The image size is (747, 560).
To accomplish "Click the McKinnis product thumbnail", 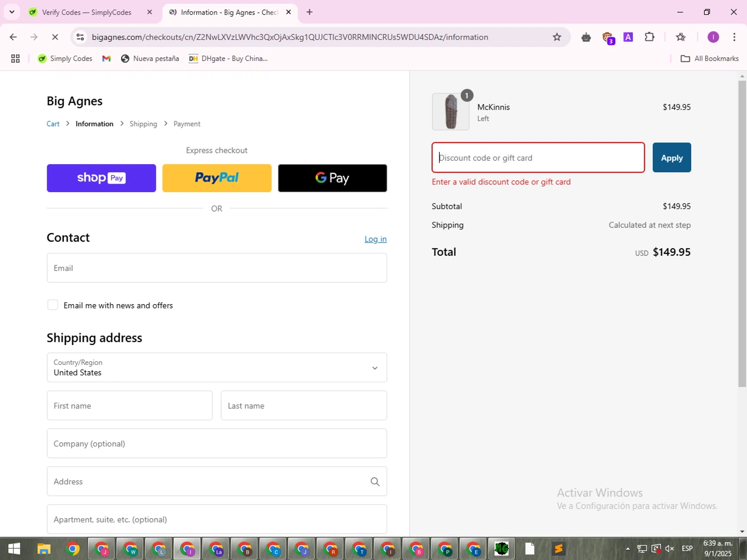I will 451,112.
